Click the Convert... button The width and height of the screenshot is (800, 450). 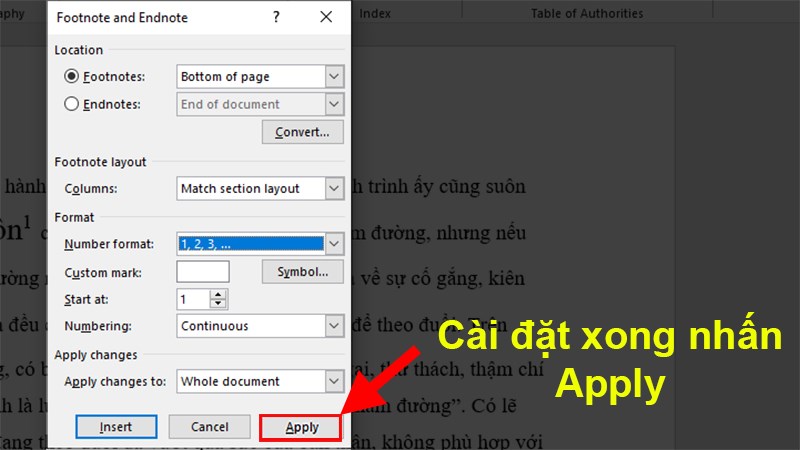[303, 132]
